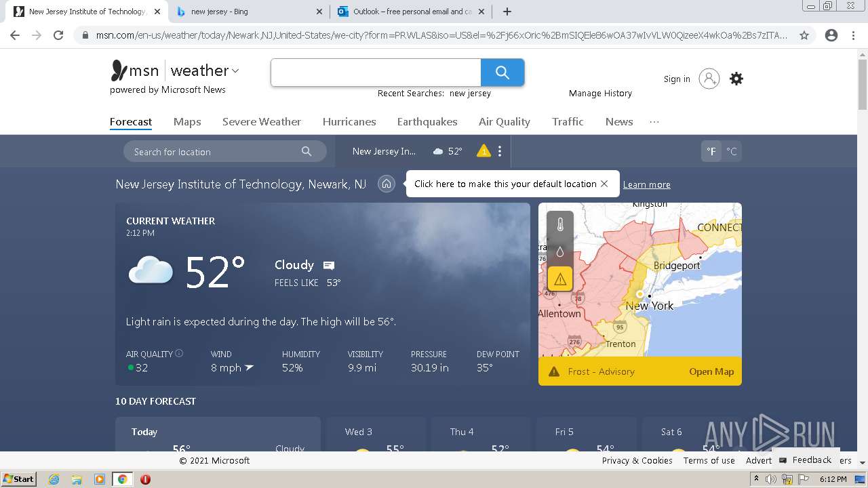Image resolution: width=868 pixels, height=488 pixels.
Task: Open the Air Quality tab
Action: click(x=505, y=122)
